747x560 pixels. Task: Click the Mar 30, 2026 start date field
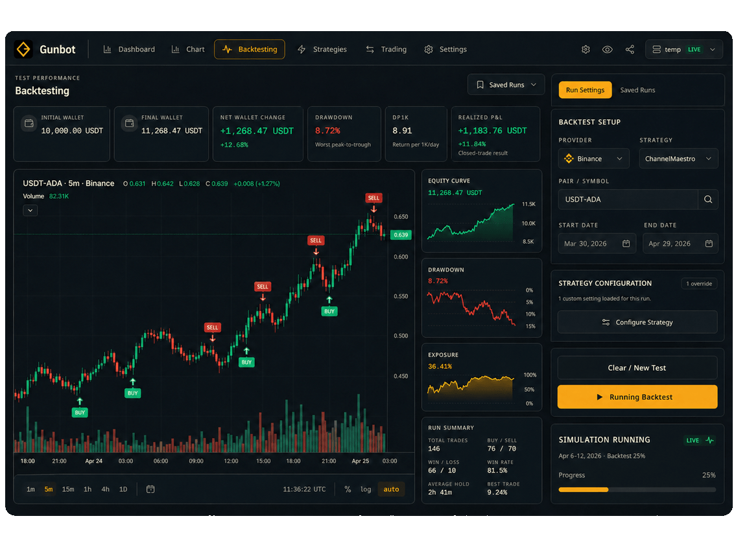597,243
